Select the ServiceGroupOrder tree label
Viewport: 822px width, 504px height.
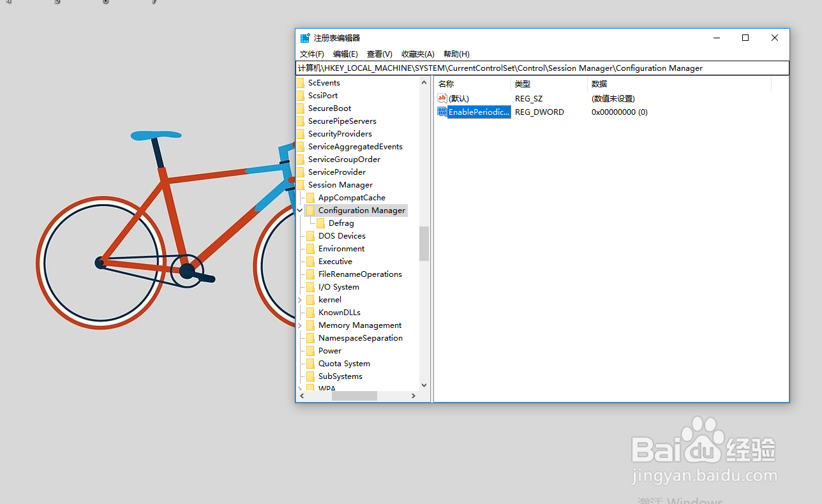click(344, 159)
